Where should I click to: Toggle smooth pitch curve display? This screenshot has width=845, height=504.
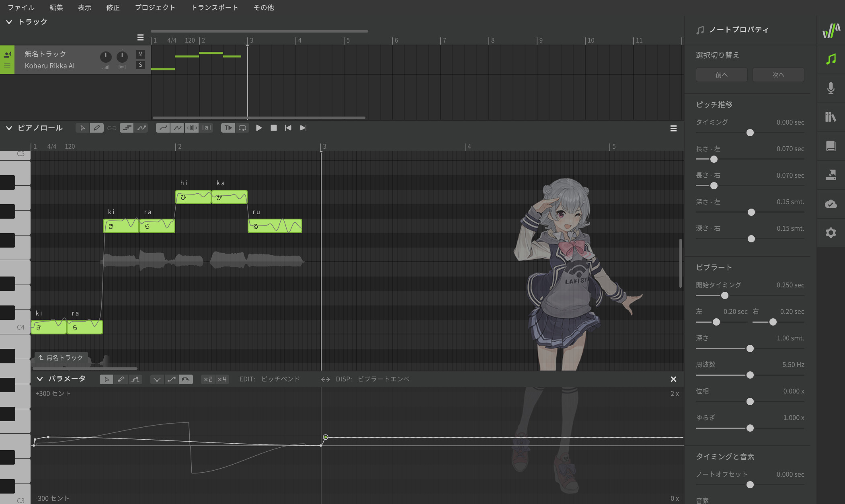tap(163, 128)
